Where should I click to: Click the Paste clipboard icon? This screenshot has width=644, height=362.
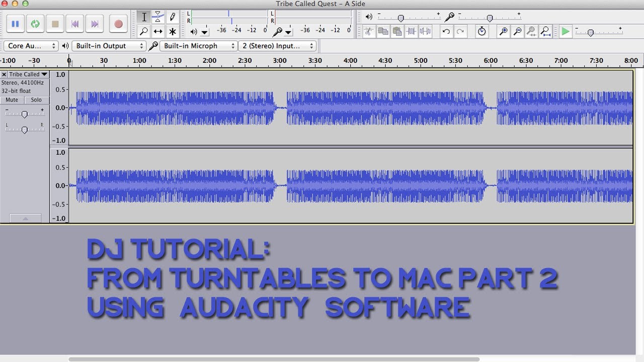[397, 31]
